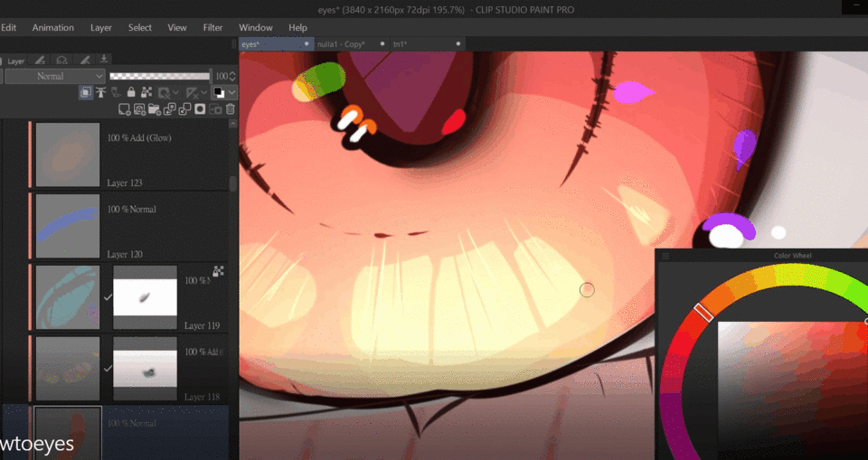Open the View menu
The height and width of the screenshot is (460, 868).
tap(177, 28)
